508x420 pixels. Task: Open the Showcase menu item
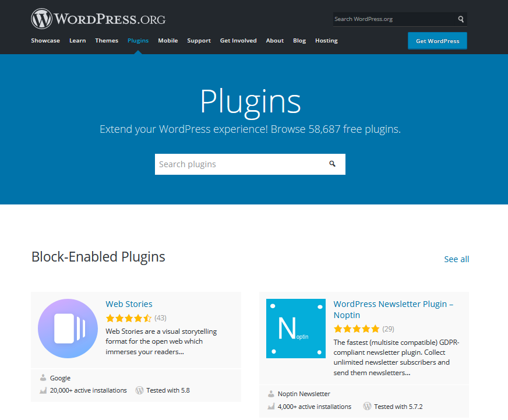[x=45, y=41]
